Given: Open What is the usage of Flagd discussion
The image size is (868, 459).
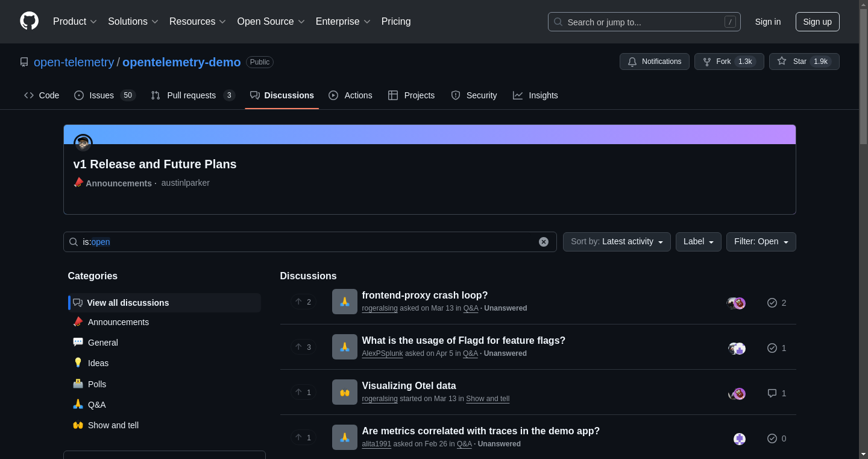Looking at the screenshot, I should point(464,340).
